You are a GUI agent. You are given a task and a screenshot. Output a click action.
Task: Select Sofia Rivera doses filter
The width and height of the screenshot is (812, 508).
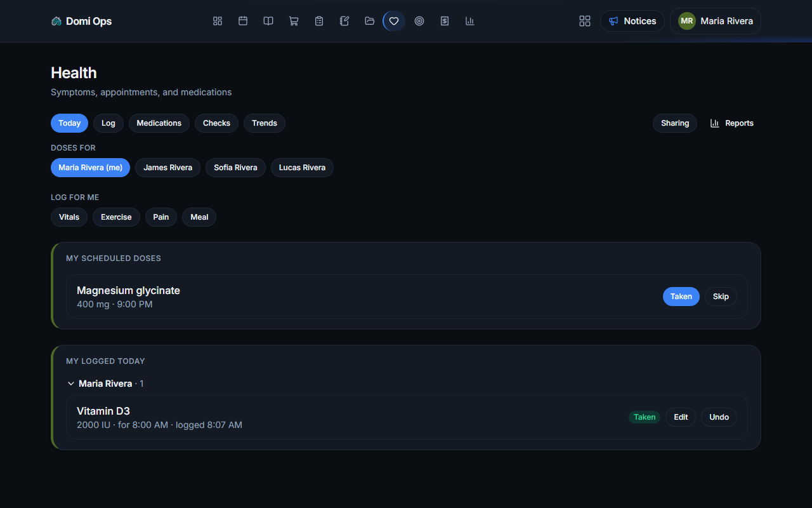(x=236, y=168)
